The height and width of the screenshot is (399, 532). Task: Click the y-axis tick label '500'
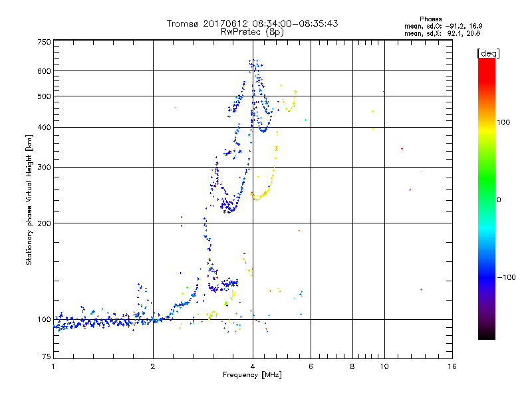pyautogui.click(x=44, y=96)
